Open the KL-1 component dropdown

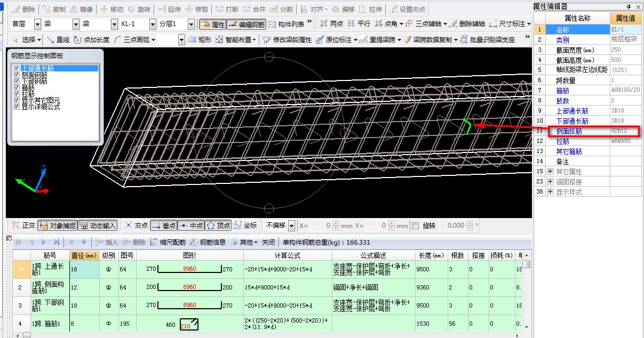[154, 24]
